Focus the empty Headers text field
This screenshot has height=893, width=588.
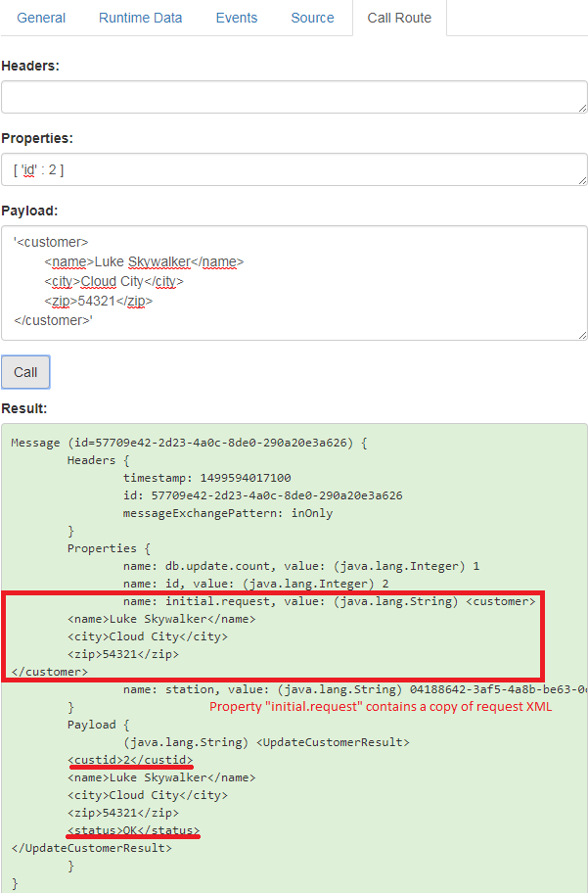[294, 97]
